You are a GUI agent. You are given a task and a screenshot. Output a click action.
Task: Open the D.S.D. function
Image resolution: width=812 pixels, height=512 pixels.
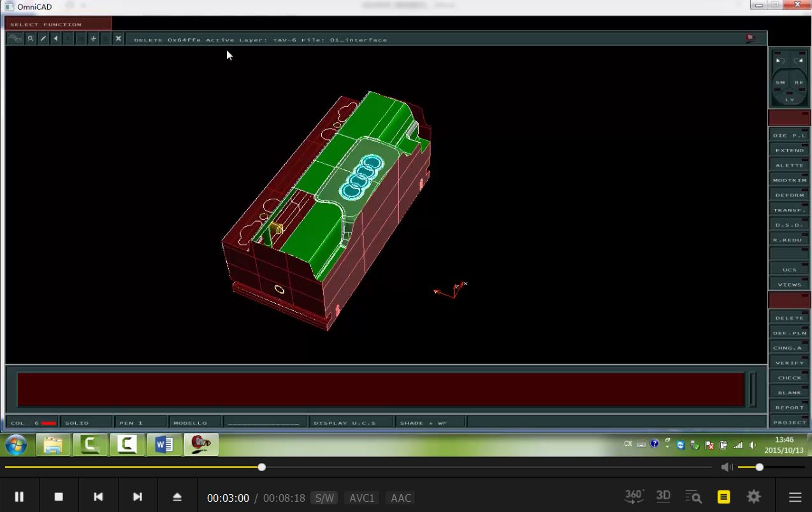790,225
